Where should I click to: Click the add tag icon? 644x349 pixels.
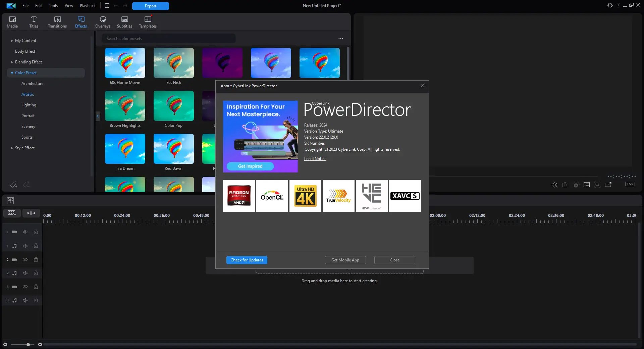13,184
